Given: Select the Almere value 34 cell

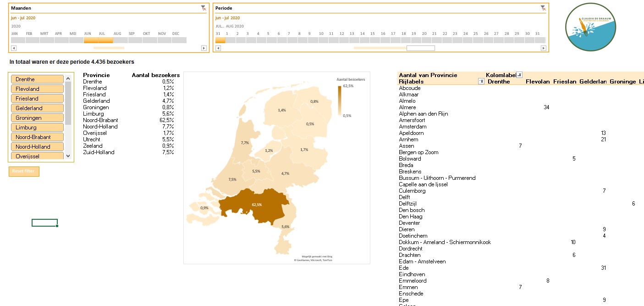Looking at the screenshot, I should 546,107.
